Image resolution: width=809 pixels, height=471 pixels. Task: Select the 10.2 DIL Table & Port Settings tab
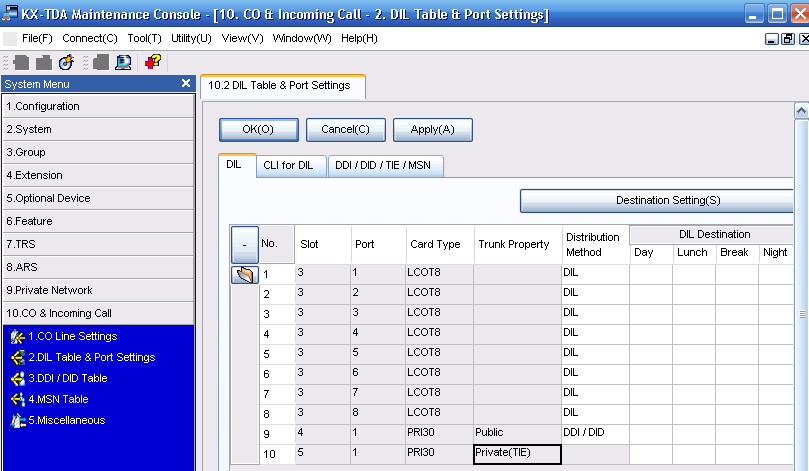[x=283, y=86]
